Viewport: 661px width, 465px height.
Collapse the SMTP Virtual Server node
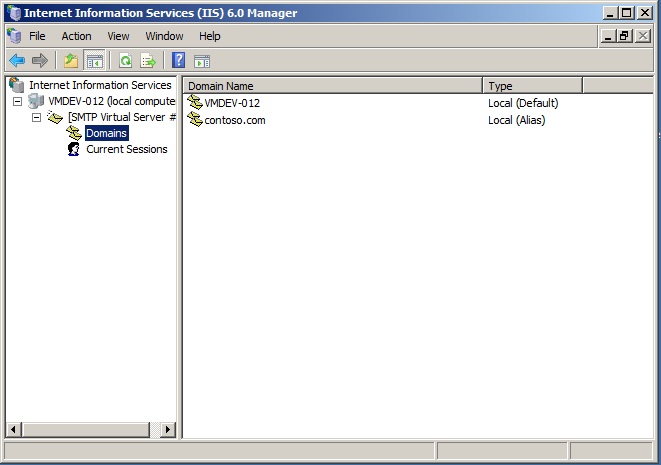[x=37, y=117]
